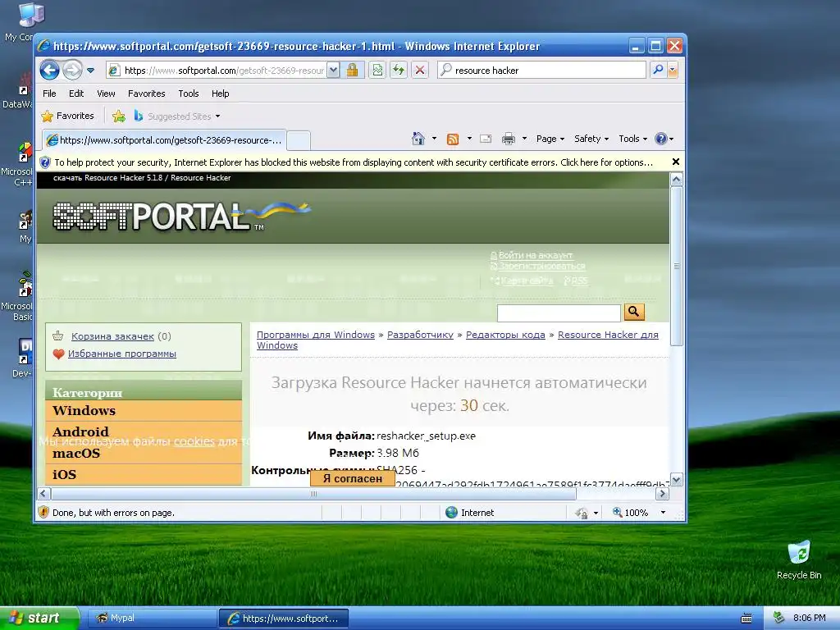Open a new blank tab
Screen dimensions: 840x630
[299, 140]
